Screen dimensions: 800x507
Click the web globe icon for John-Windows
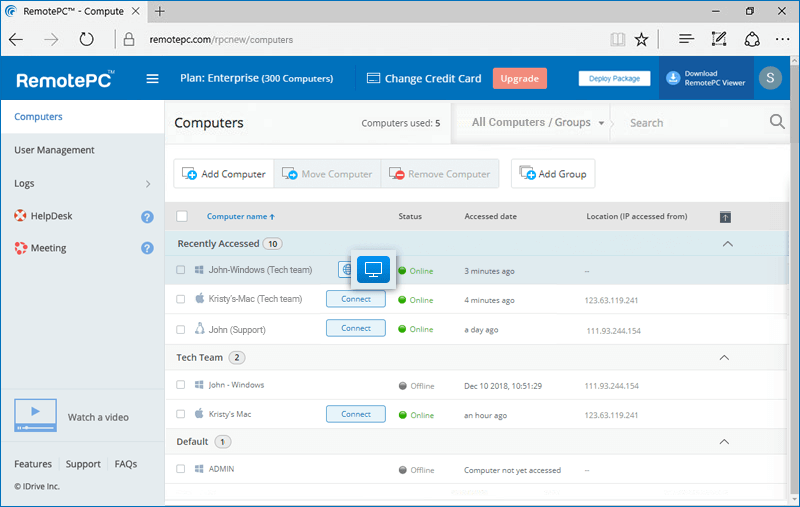click(x=345, y=269)
